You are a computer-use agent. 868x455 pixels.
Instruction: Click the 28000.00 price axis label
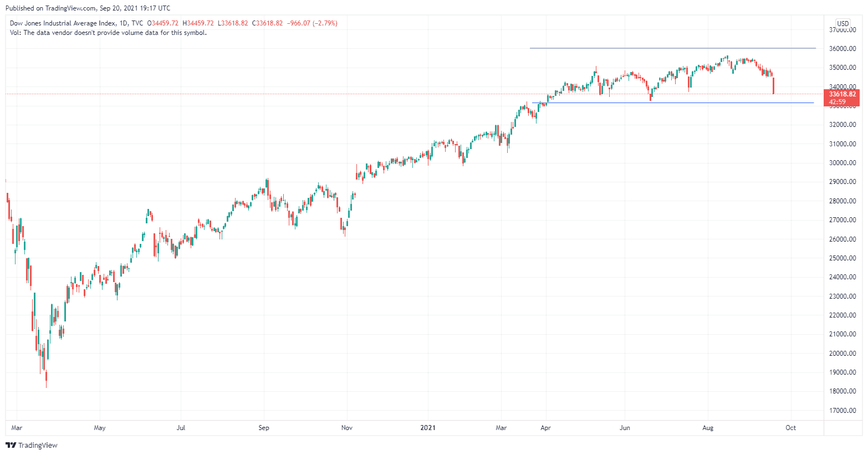pyautogui.click(x=843, y=201)
